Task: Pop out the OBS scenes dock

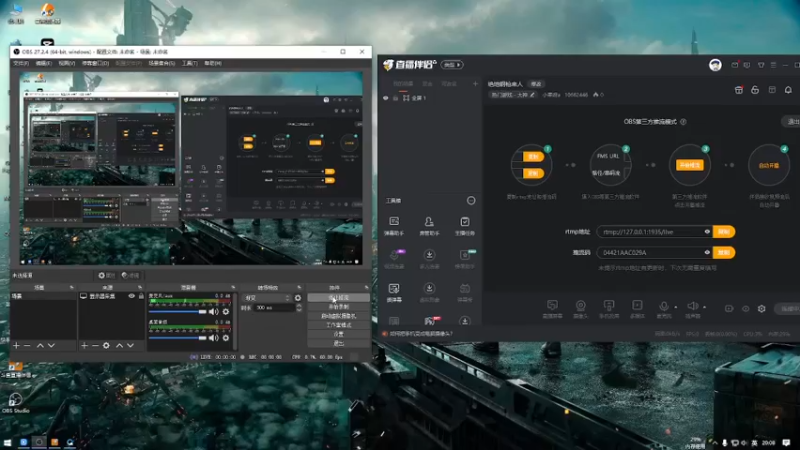Action: (71, 288)
